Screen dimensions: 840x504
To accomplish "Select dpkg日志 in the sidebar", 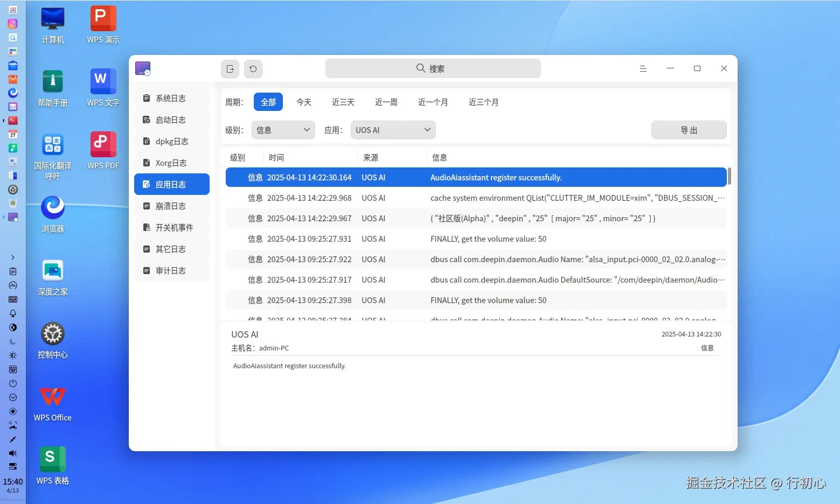I will (172, 141).
